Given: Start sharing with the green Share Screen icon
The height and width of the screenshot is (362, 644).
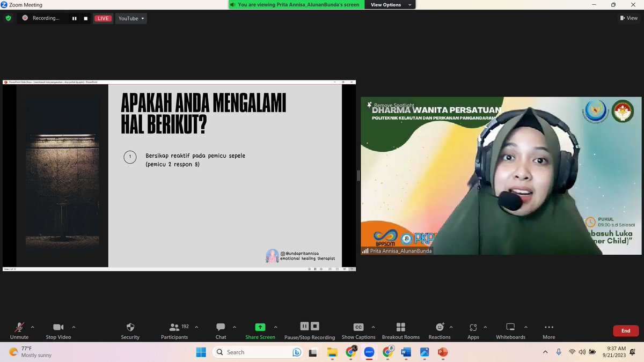Looking at the screenshot, I should [260, 327].
